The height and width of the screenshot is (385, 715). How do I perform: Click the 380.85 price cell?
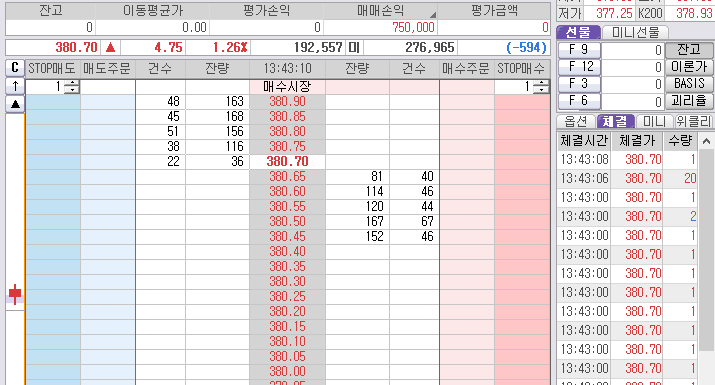pyautogui.click(x=287, y=116)
